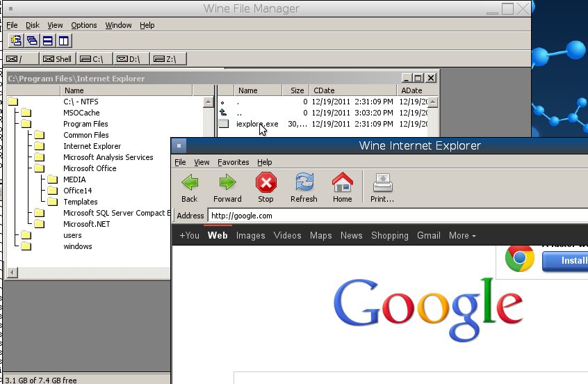This screenshot has width=588, height=384.
Task: Reload the page using the Refresh icon
Action: pos(304,182)
